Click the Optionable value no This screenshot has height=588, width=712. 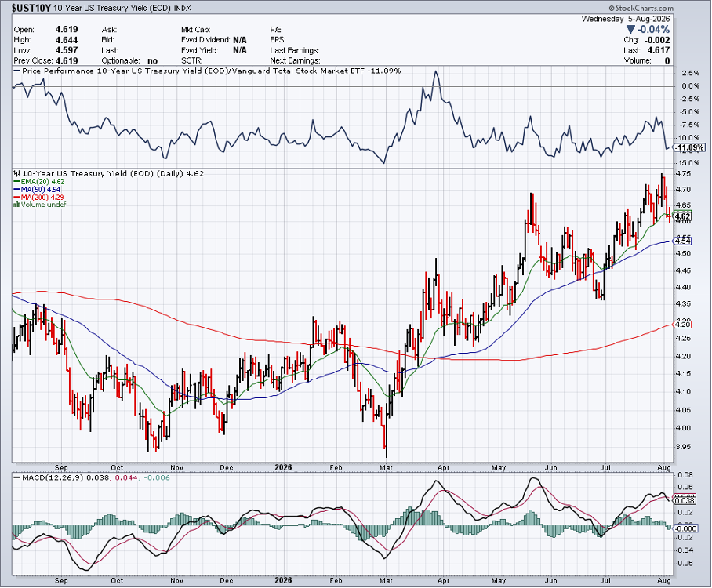(x=153, y=61)
